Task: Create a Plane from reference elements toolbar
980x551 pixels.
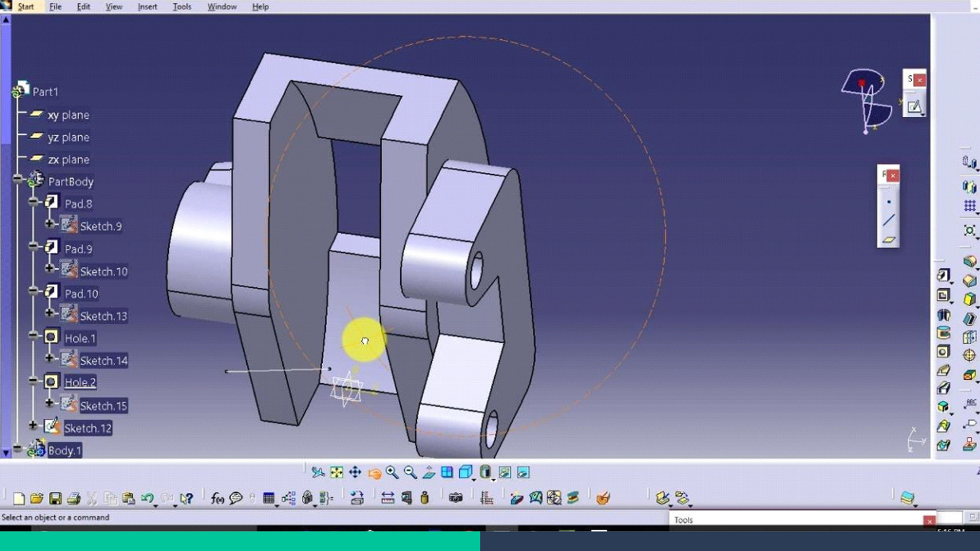Action: pyautogui.click(x=889, y=239)
